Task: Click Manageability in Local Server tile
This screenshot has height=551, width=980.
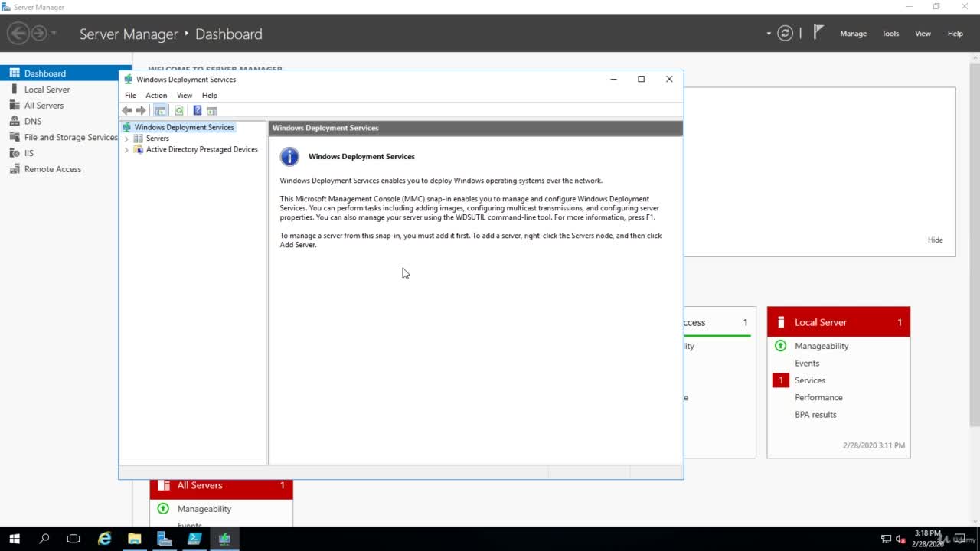Action: pos(822,346)
